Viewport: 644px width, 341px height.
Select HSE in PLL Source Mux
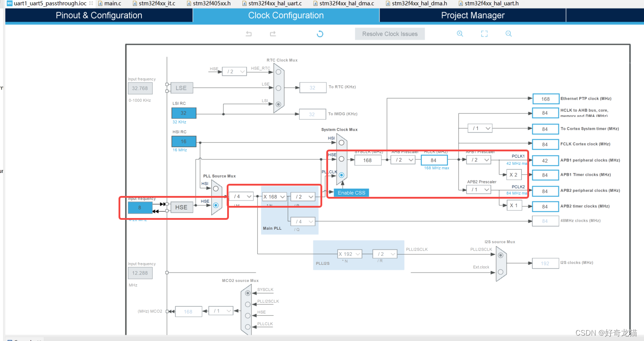coord(216,205)
